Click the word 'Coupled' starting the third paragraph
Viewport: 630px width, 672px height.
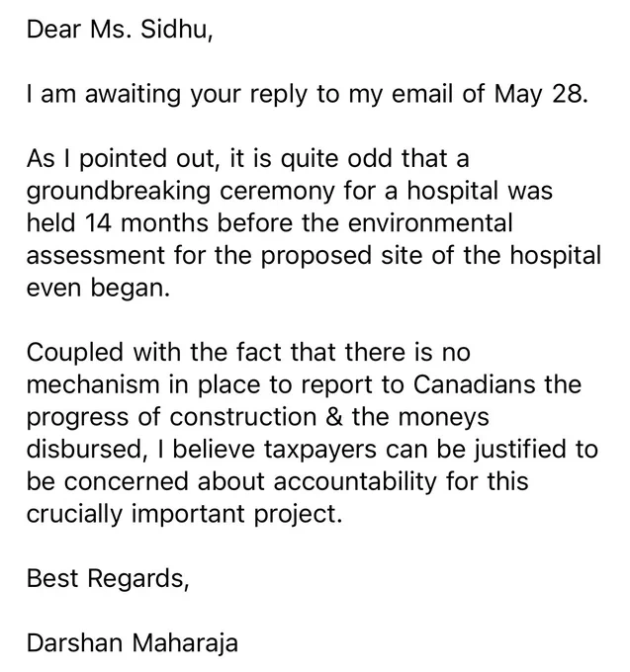coord(75,353)
